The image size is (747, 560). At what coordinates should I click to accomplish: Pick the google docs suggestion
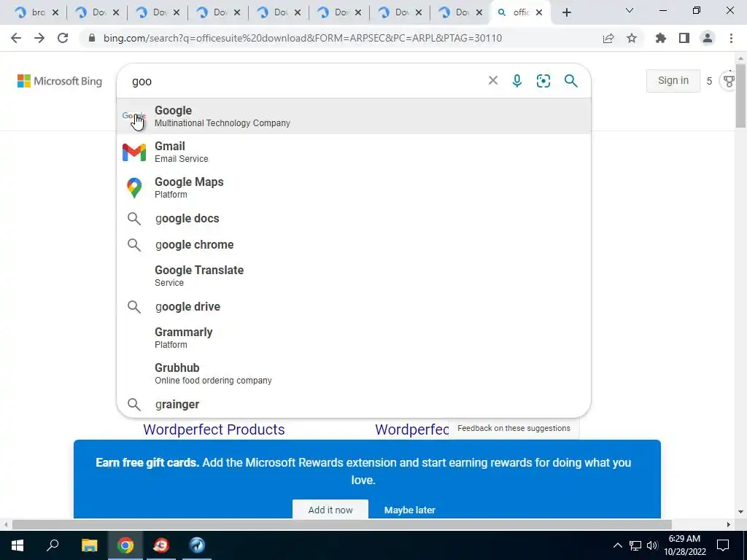point(354,219)
